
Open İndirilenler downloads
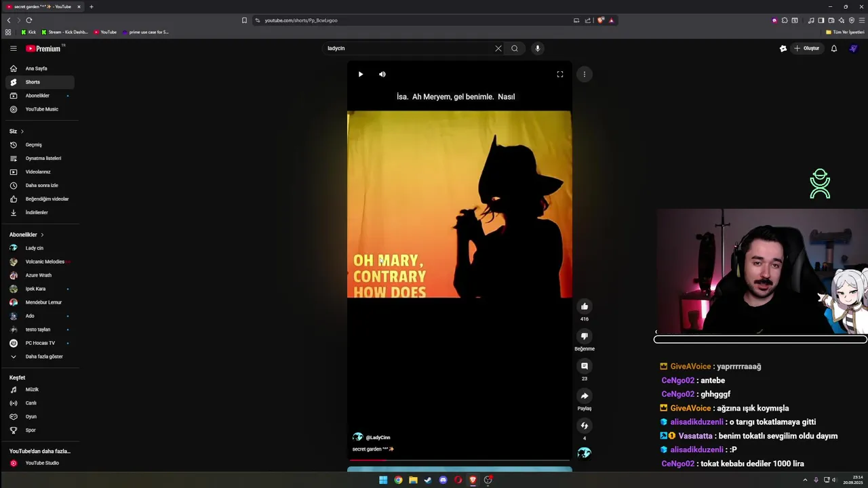coord(39,212)
